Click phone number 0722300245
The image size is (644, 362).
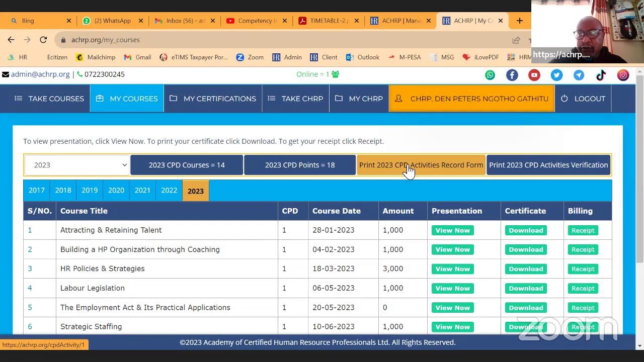point(105,74)
